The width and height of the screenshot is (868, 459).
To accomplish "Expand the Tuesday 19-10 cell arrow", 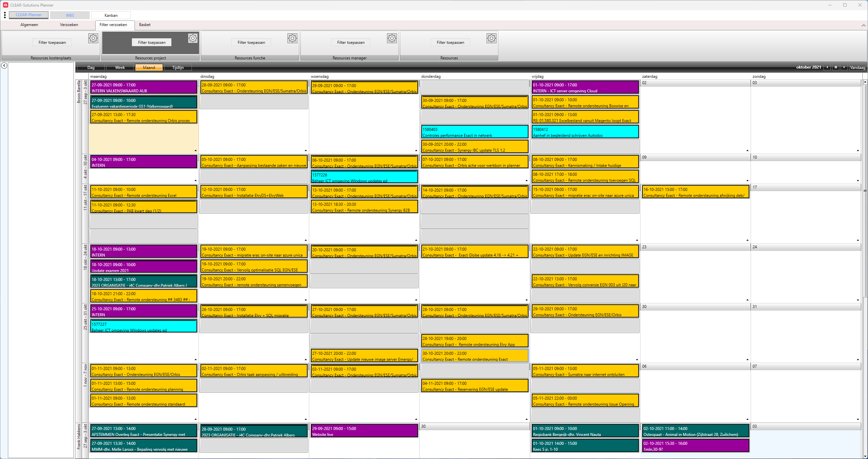I will 306,300.
